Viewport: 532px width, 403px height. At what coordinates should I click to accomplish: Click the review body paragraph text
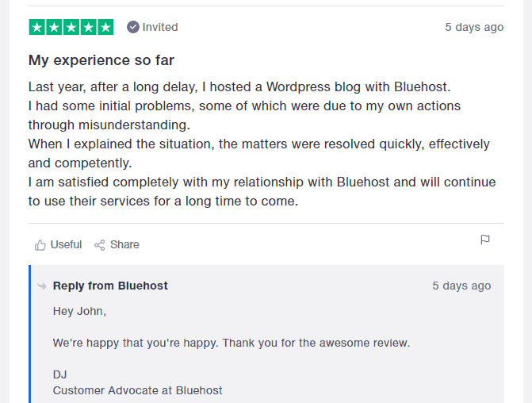pos(262,144)
